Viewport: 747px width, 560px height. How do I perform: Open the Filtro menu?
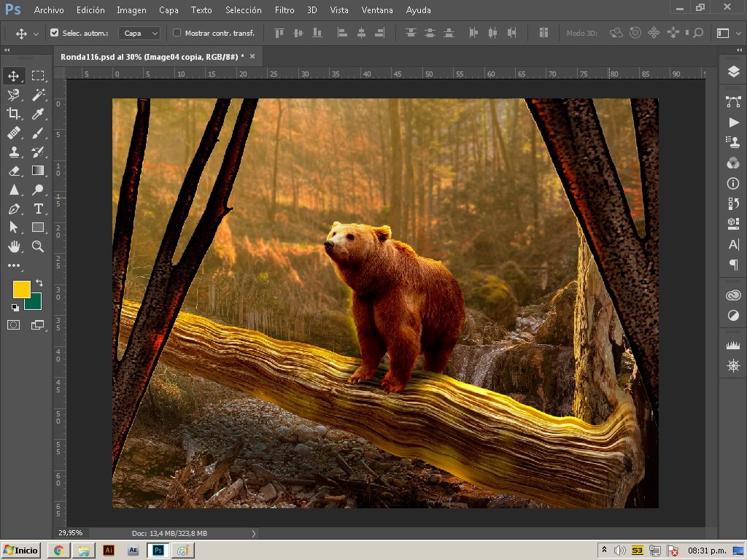coord(285,10)
